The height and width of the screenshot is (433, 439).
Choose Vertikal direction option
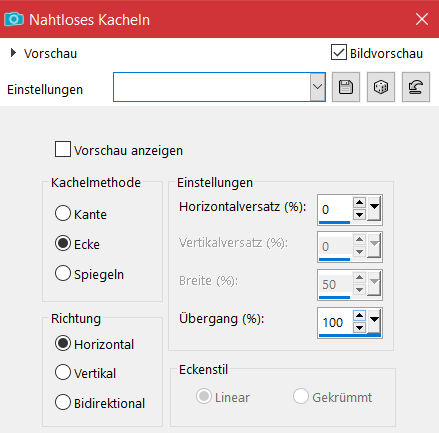click(x=63, y=372)
